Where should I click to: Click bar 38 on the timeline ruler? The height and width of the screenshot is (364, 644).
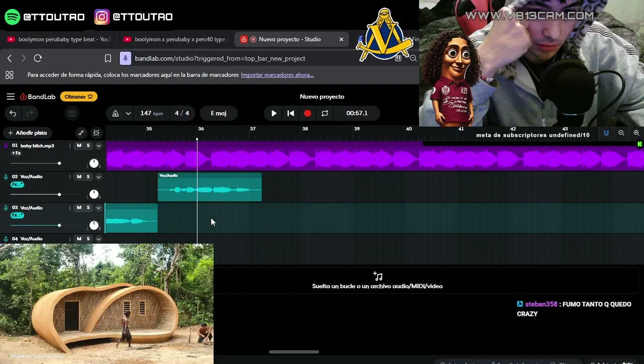(305, 129)
